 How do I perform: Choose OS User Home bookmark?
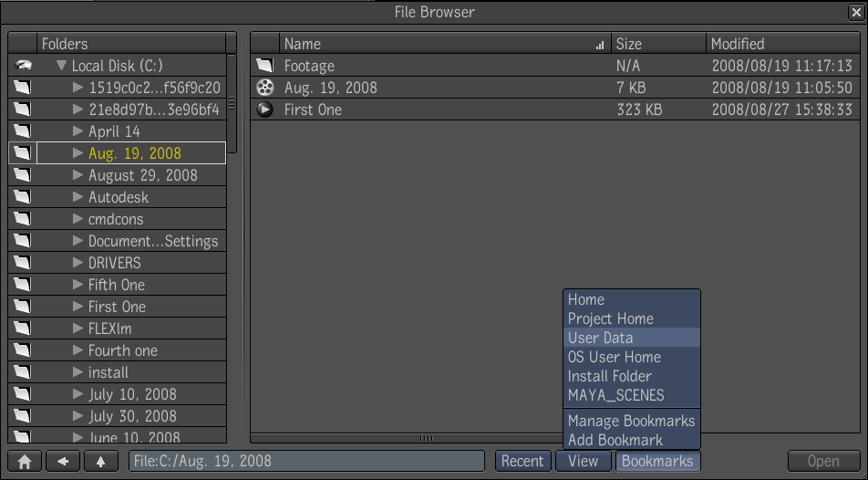[632, 357]
